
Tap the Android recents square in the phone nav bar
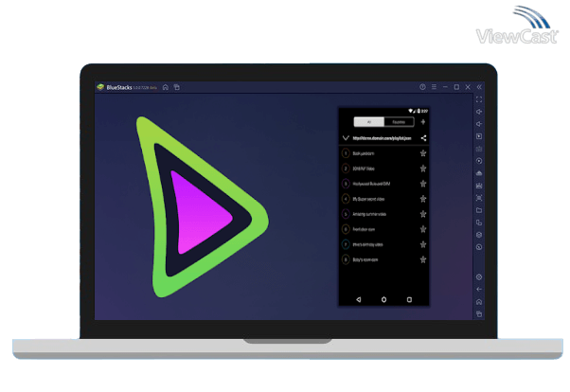pos(409,299)
